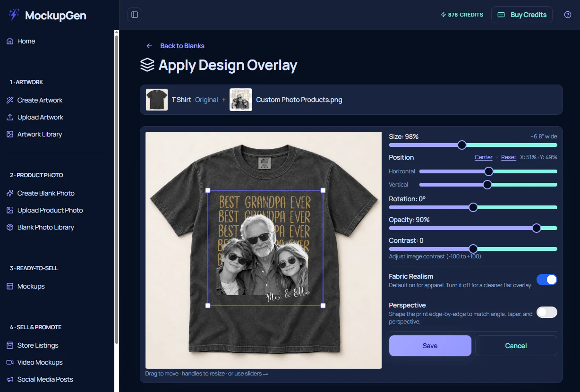Click the Upload Product Photo icon
This screenshot has width=580, height=392.
click(10, 210)
